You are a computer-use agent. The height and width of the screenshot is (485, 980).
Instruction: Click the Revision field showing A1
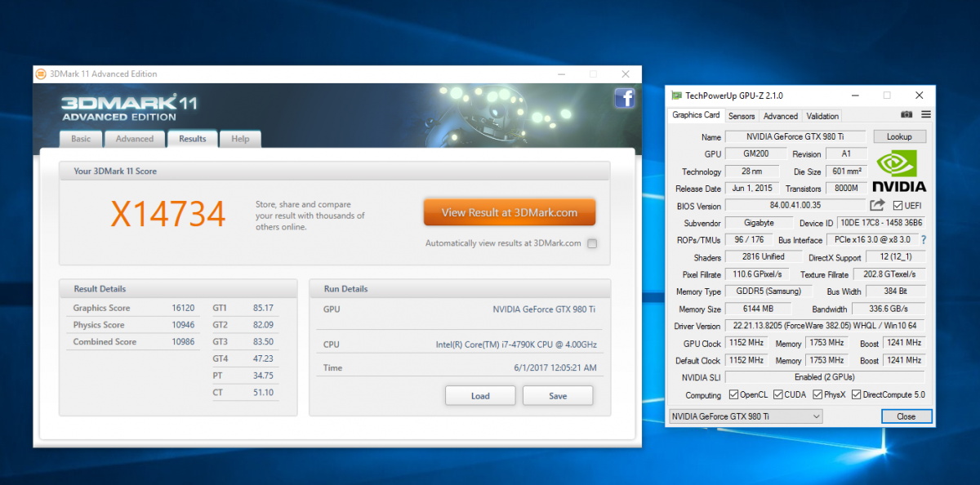pyautogui.click(x=847, y=154)
